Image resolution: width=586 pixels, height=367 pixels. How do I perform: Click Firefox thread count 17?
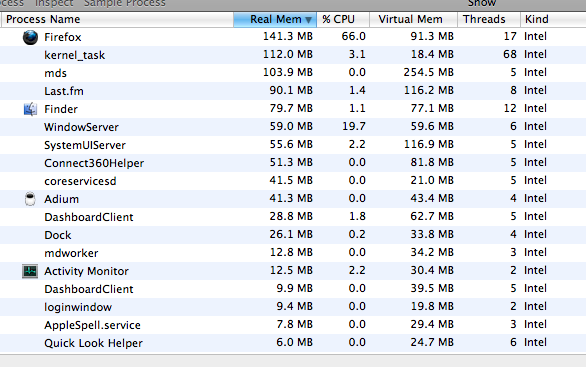510,36
